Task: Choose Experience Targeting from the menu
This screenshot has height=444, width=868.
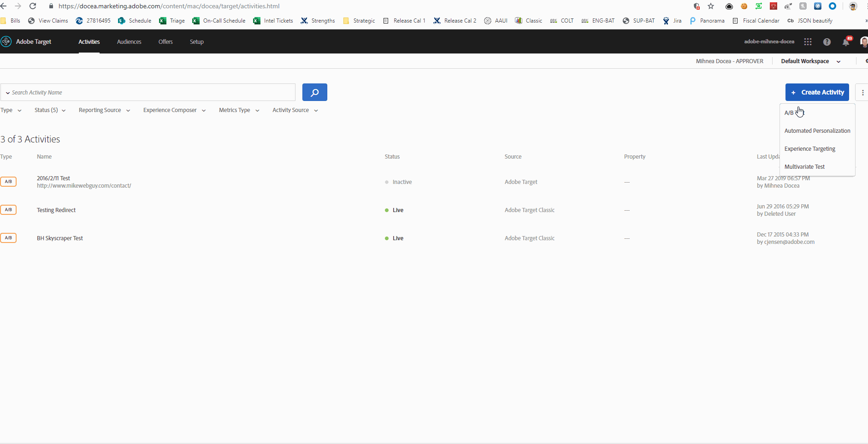Action: click(x=817, y=149)
